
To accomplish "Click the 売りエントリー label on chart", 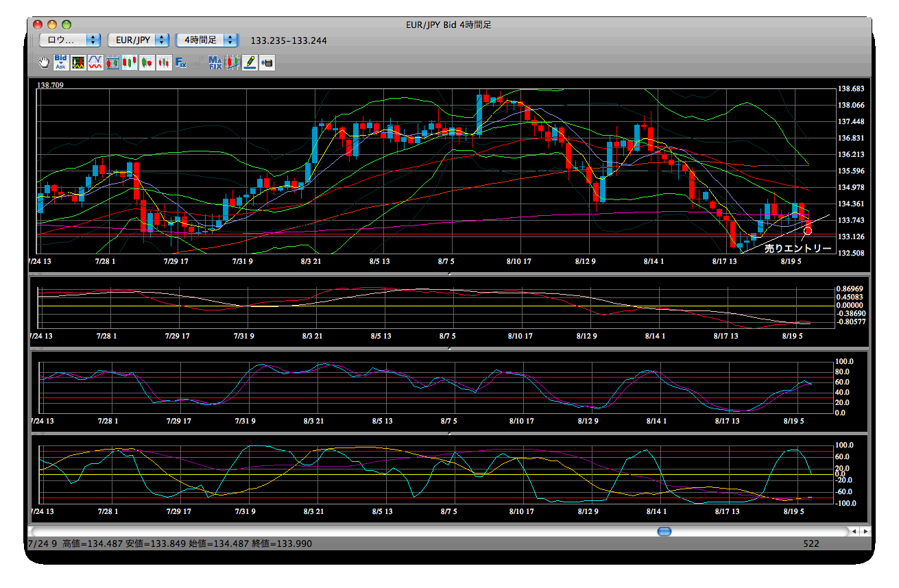I will pos(798,248).
